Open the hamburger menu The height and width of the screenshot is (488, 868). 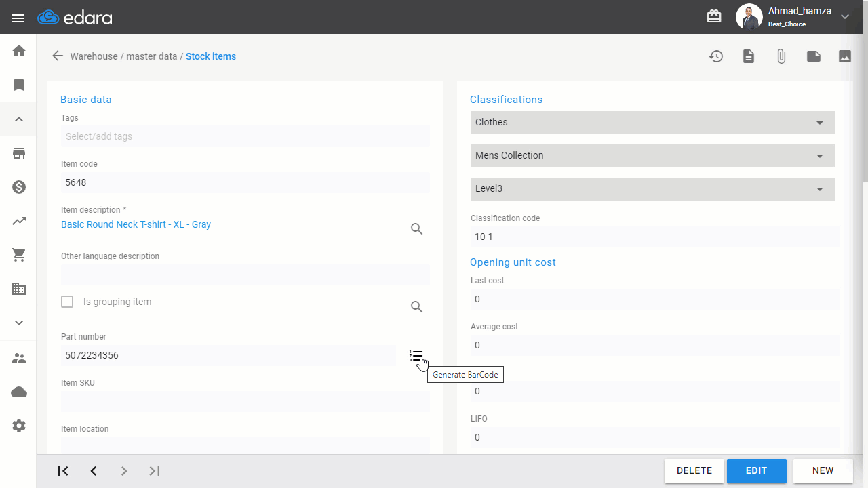coord(18,18)
